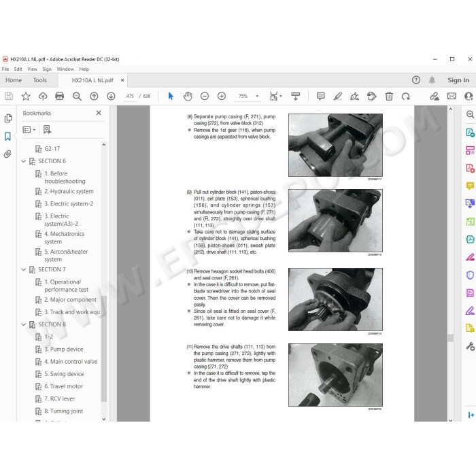Image resolution: width=476 pixels, height=476 pixels.
Task: Switch to the Tools tab
Action: pos(40,80)
